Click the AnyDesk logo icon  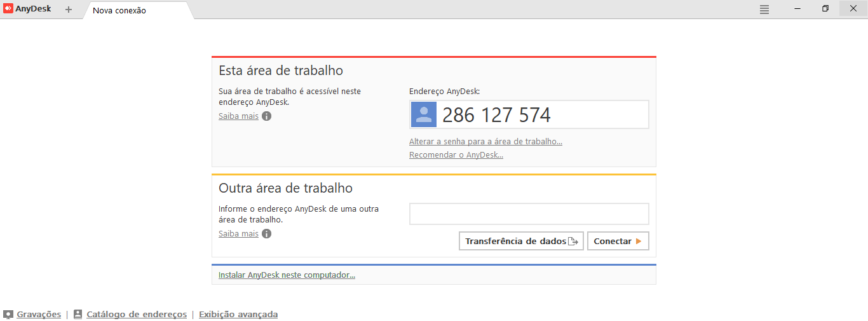point(8,9)
